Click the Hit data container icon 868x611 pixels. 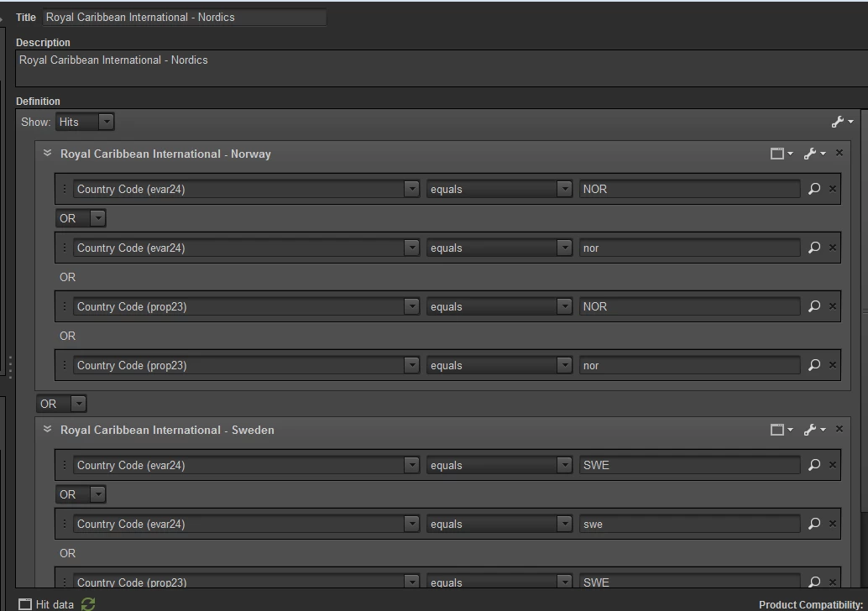click(x=25, y=604)
